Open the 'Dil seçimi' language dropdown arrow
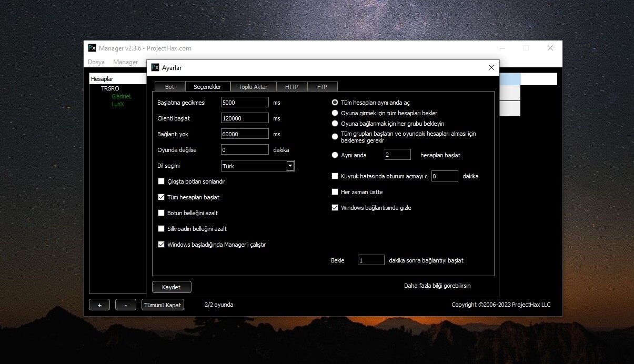 point(289,166)
